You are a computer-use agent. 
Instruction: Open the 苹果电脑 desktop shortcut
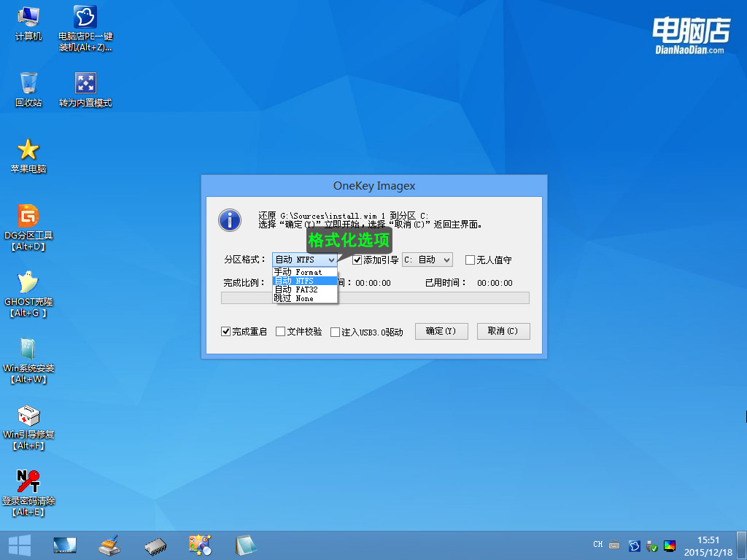coord(28,152)
